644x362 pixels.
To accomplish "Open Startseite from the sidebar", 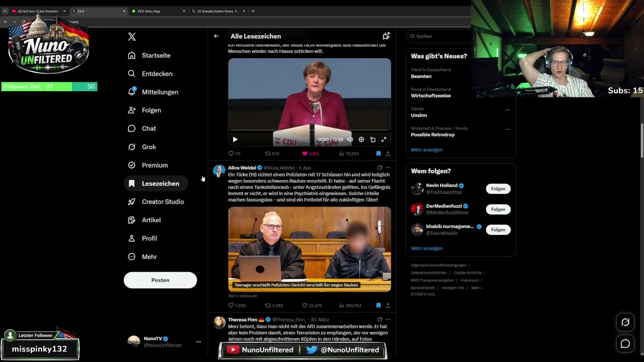I will click(x=149, y=55).
